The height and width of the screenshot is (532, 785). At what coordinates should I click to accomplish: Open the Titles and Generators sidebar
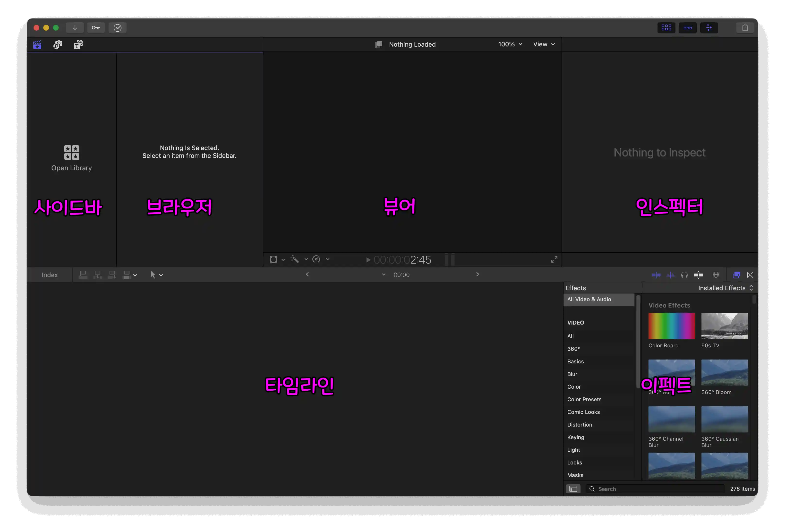pos(78,45)
